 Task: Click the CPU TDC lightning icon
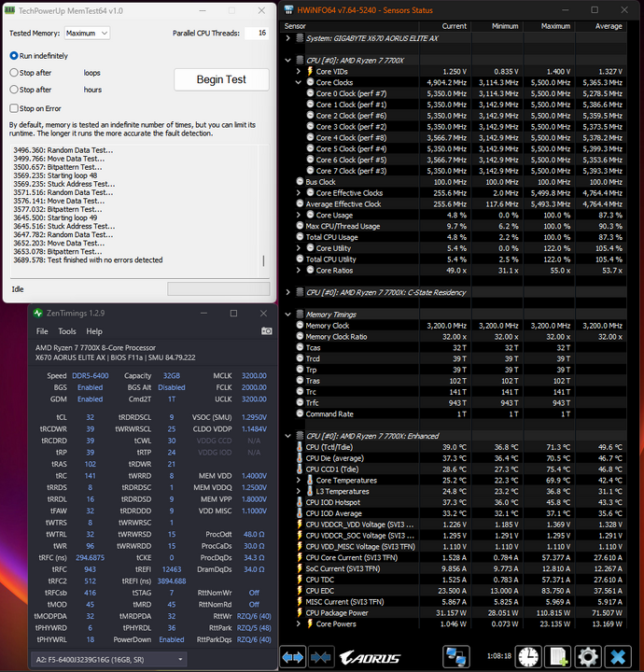pyautogui.click(x=300, y=580)
